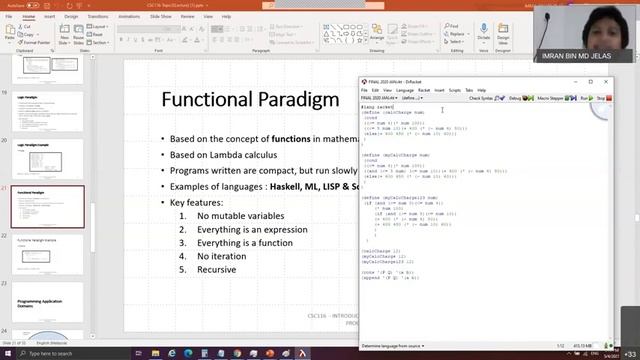Select slide 19 thumbnail Logic Paradigm
Image resolution: width=640 pixels, height=360 pixels.
pyautogui.click(x=48, y=111)
